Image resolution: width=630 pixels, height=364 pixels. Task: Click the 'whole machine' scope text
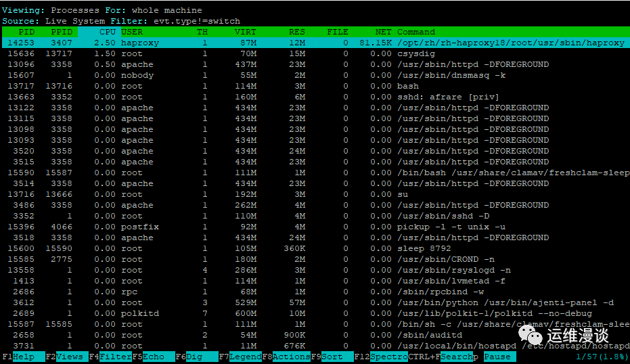click(166, 10)
